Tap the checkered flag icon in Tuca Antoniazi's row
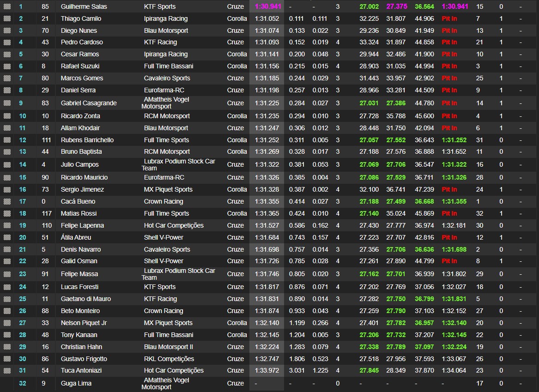The height and width of the screenshot is (392, 539). pos(7,371)
